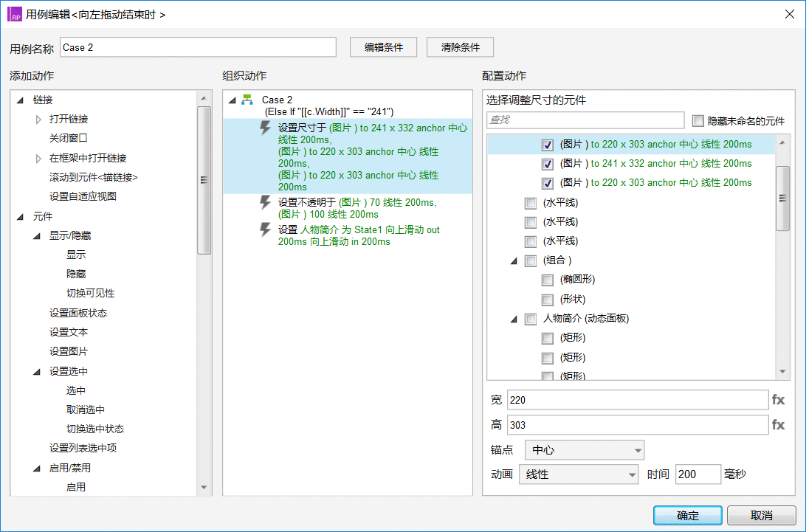Collapse the 人物简介 dynamic panel node

(x=514, y=319)
